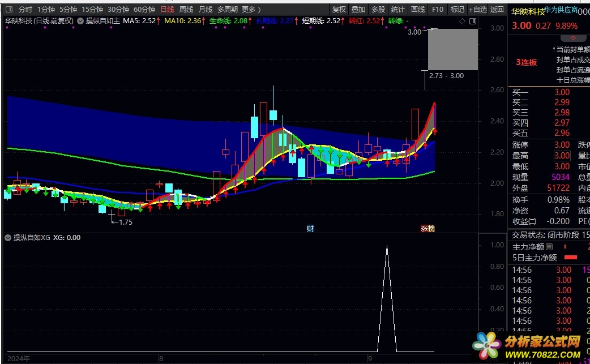Viewport: 590px width, 364px height.
Task: Open the main indicator dropdown before 操纵自如主
Action: [x=80, y=21]
